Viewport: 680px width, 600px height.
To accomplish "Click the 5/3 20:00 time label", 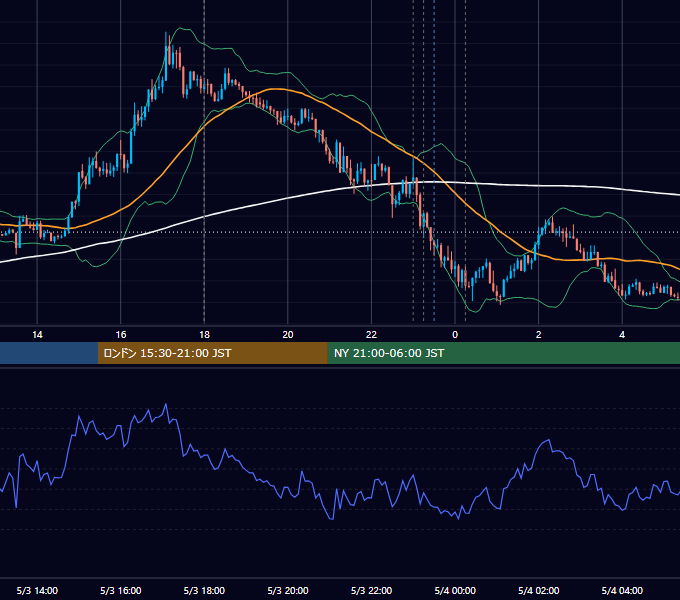I will click(288, 590).
